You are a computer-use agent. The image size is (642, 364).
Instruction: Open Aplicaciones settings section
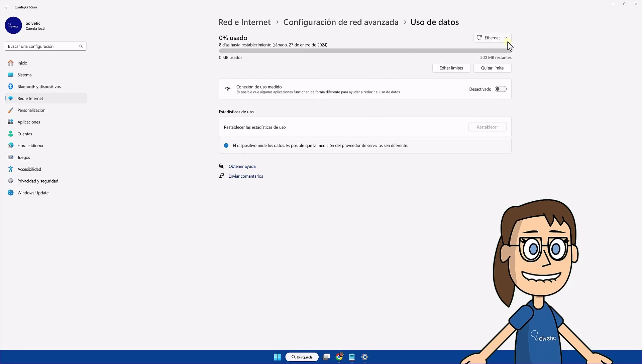(x=45, y=122)
